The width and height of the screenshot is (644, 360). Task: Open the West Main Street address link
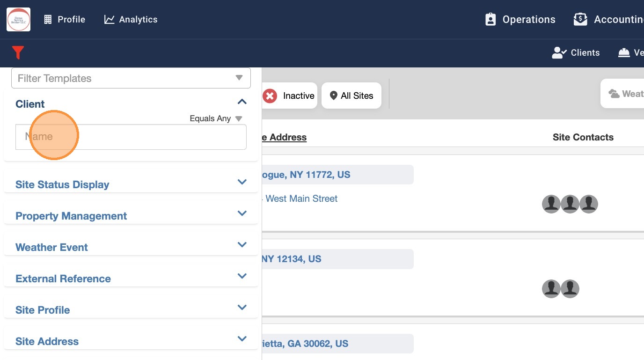(300, 198)
